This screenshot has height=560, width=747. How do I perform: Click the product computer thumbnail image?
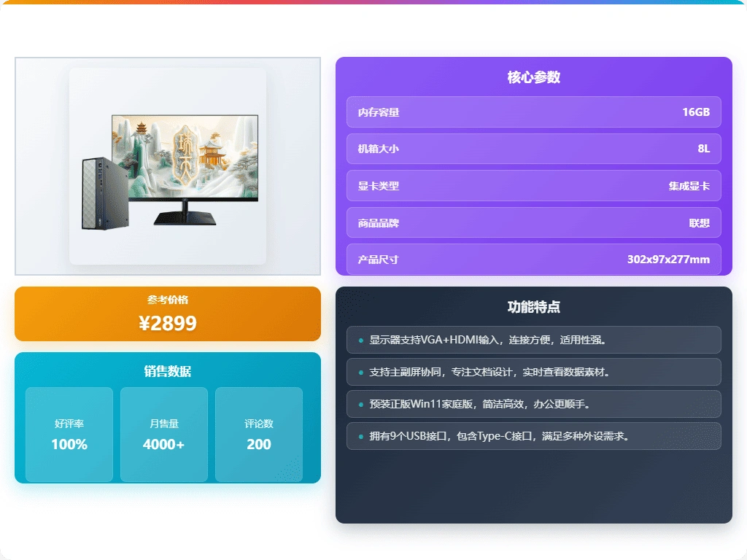click(x=166, y=166)
